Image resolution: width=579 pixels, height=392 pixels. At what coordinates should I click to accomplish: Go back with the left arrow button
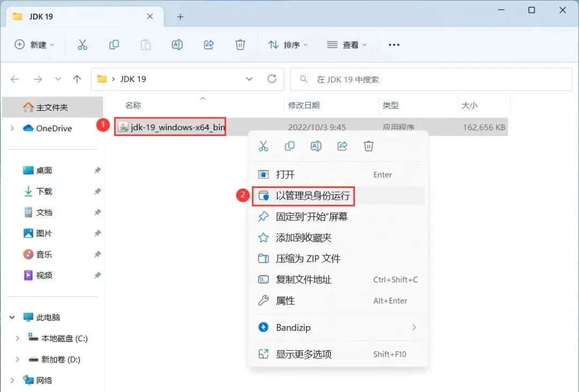pyautogui.click(x=15, y=79)
